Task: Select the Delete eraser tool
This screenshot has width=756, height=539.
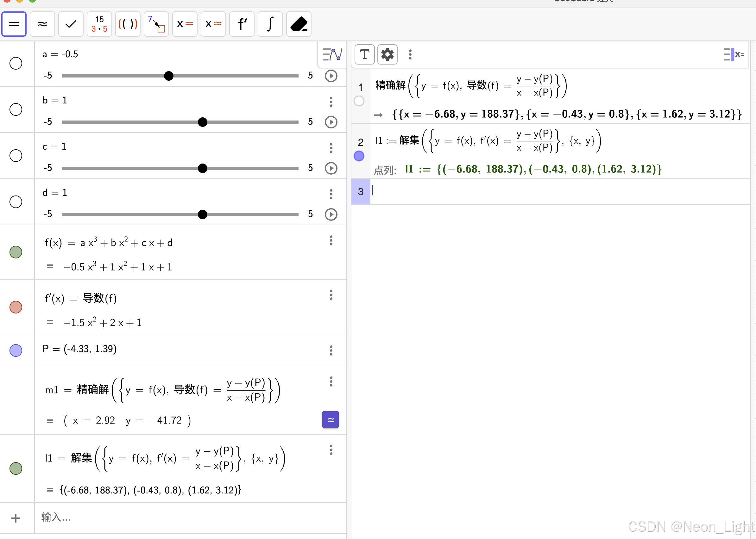Action: click(299, 24)
